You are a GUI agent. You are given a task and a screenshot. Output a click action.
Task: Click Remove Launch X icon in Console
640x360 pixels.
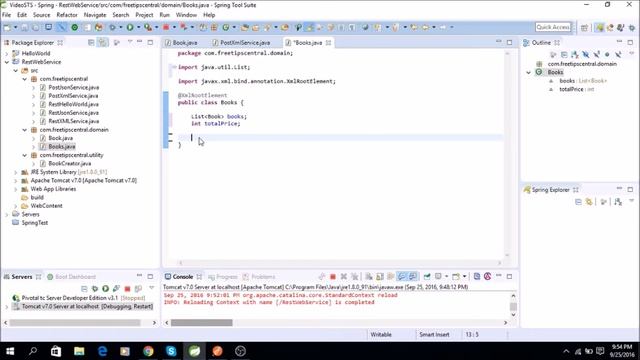[x=344, y=277]
